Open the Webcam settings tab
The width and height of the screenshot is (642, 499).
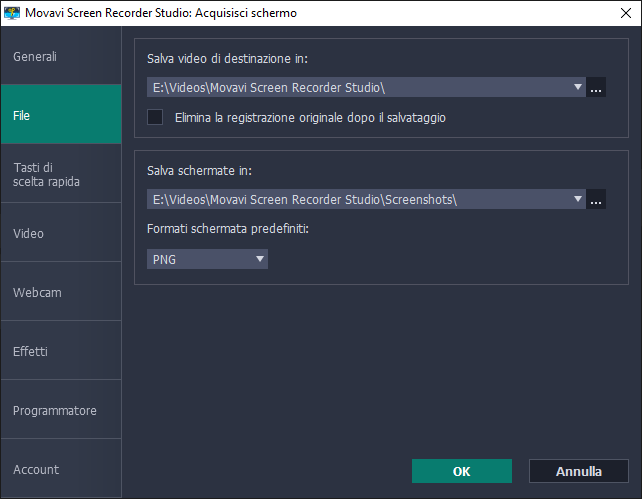coord(61,292)
